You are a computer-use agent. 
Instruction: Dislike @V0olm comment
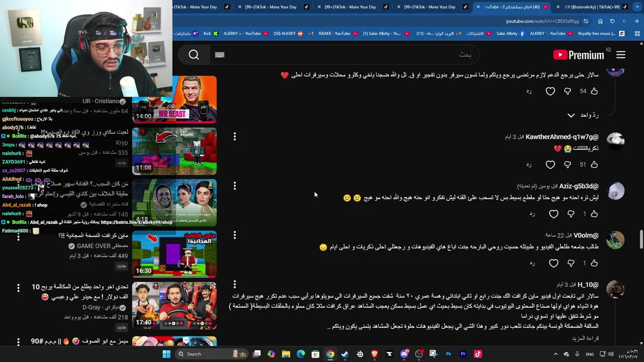pyautogui.click(x=571, y=263)
